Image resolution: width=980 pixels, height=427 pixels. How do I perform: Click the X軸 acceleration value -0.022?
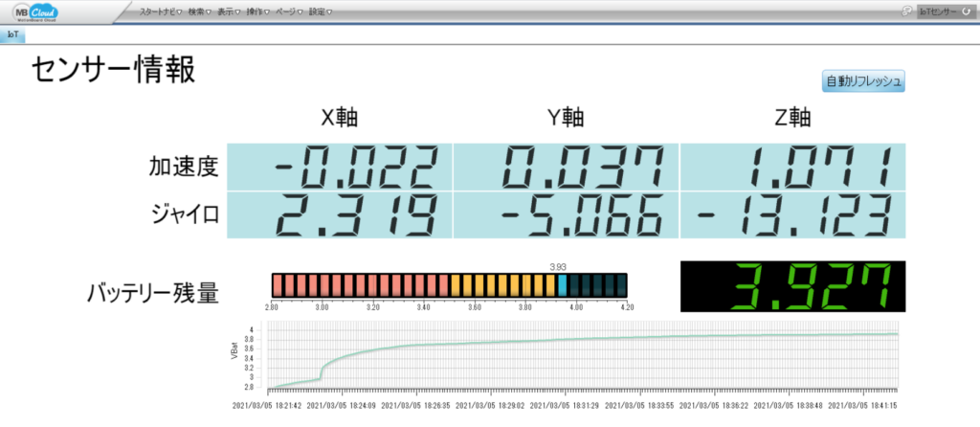(340, 167)
